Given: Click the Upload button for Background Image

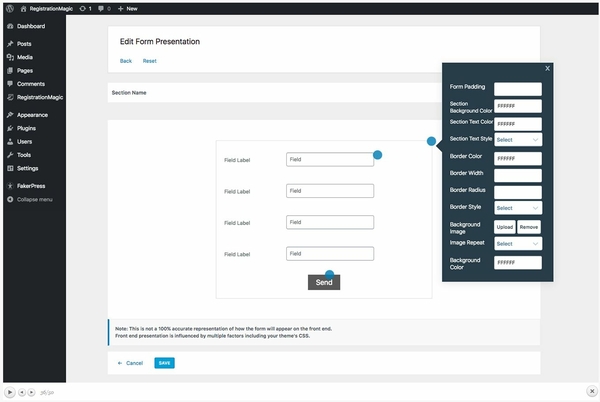Looking at the screenshot, I should (x=505, y=227).
